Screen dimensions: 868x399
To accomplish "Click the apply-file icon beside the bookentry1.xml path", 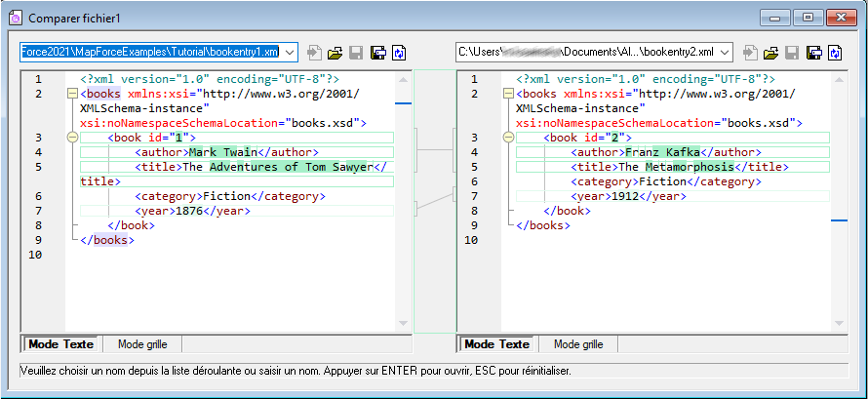I will click(314, 53).
